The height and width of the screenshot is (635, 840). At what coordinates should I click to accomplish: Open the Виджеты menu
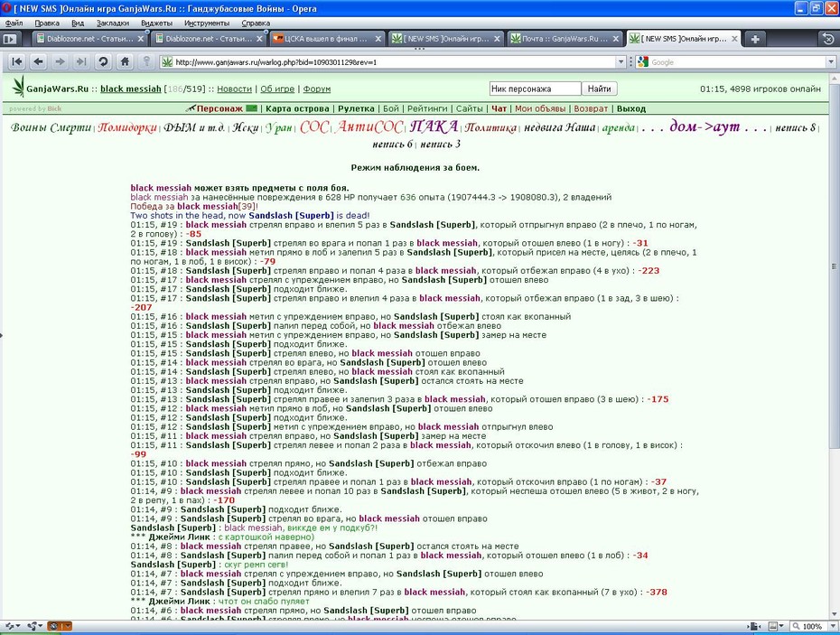click(157, 23)
